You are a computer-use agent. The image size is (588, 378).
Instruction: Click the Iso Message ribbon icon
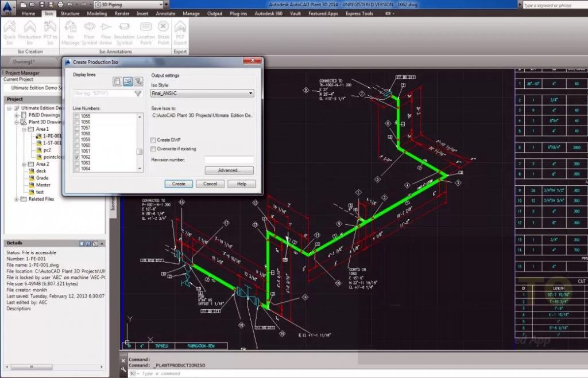71,33
